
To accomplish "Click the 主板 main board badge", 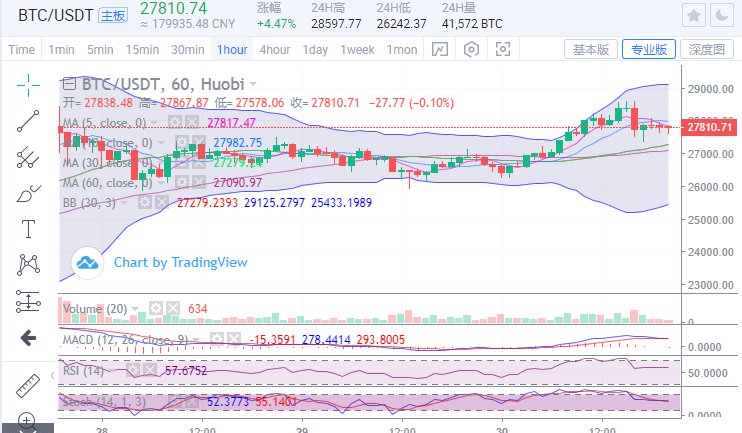I will (x=113, y=16).
